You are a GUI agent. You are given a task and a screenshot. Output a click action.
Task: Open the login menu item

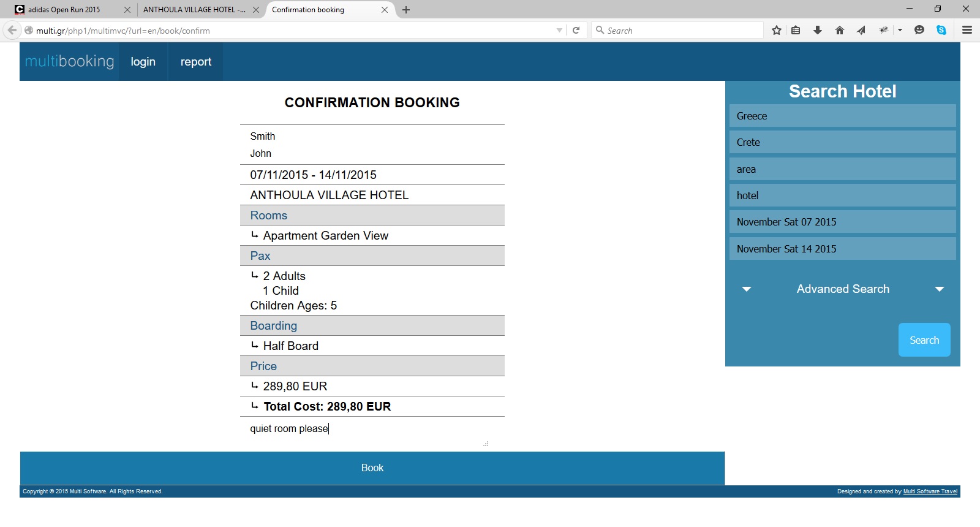point(143,61)
